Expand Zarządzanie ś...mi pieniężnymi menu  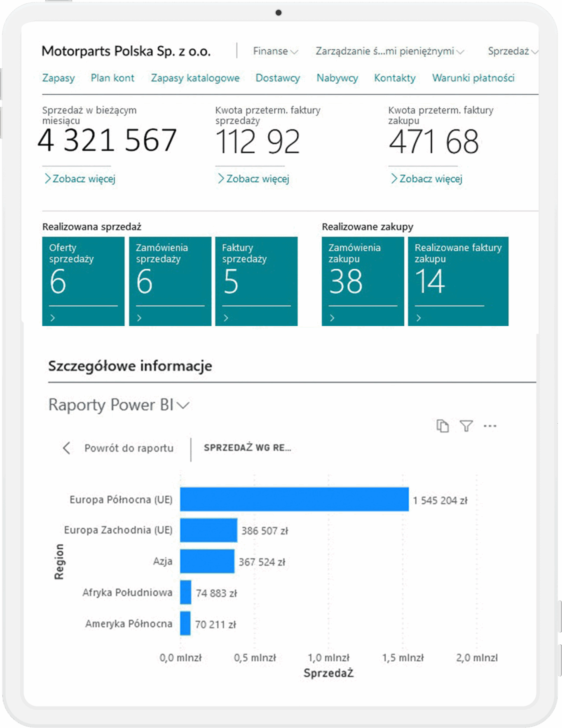click(x=390, y=51)
